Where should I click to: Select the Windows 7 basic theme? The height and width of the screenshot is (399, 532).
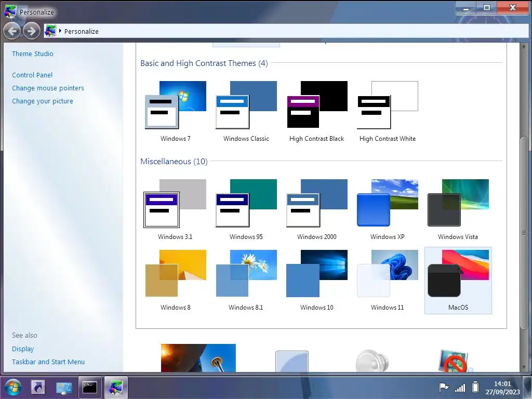tap(176, 111)
